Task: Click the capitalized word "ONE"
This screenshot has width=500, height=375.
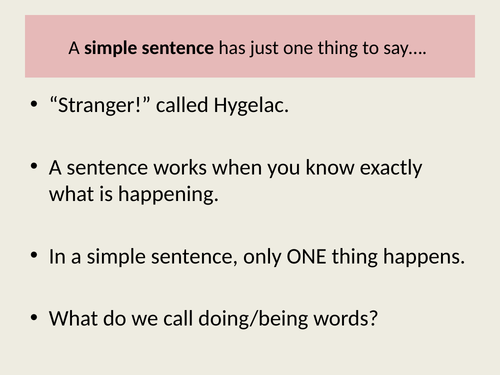Action: [x=306, y=257]
